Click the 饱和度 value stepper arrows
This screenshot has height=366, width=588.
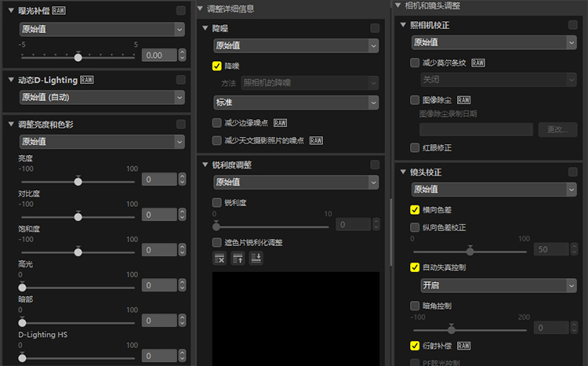click(x=182, y=250)
